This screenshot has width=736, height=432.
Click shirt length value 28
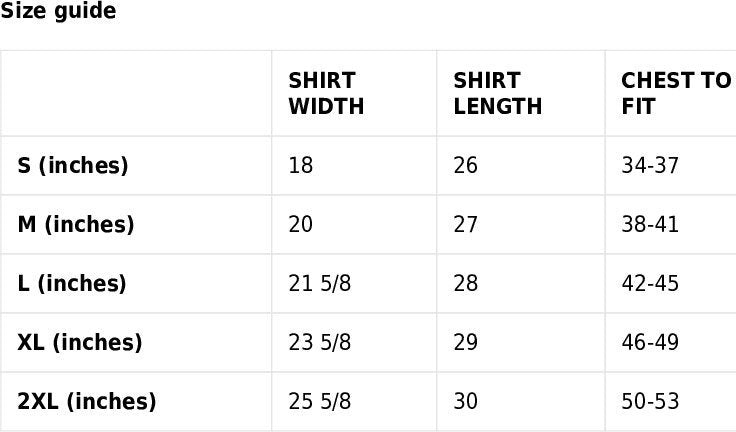(x=466, y=283)
